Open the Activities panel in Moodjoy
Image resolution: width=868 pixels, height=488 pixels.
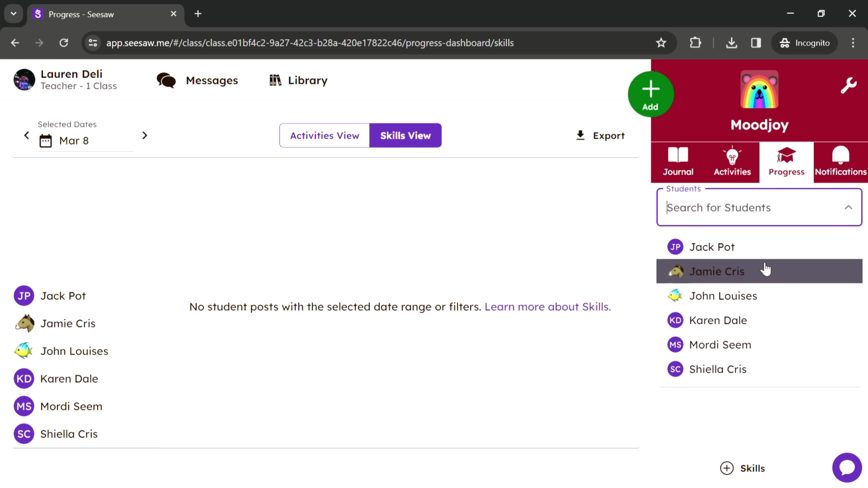(x=732, y=161)
